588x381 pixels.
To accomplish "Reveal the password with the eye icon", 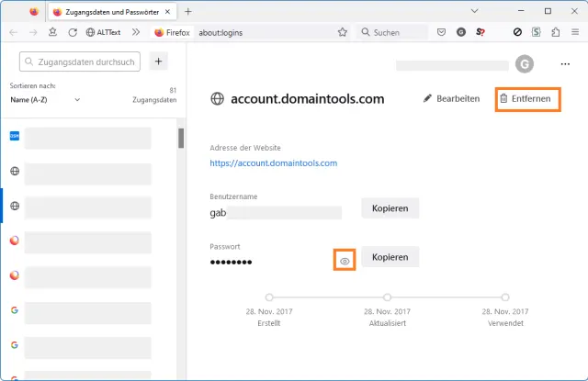I will (345, 261).
